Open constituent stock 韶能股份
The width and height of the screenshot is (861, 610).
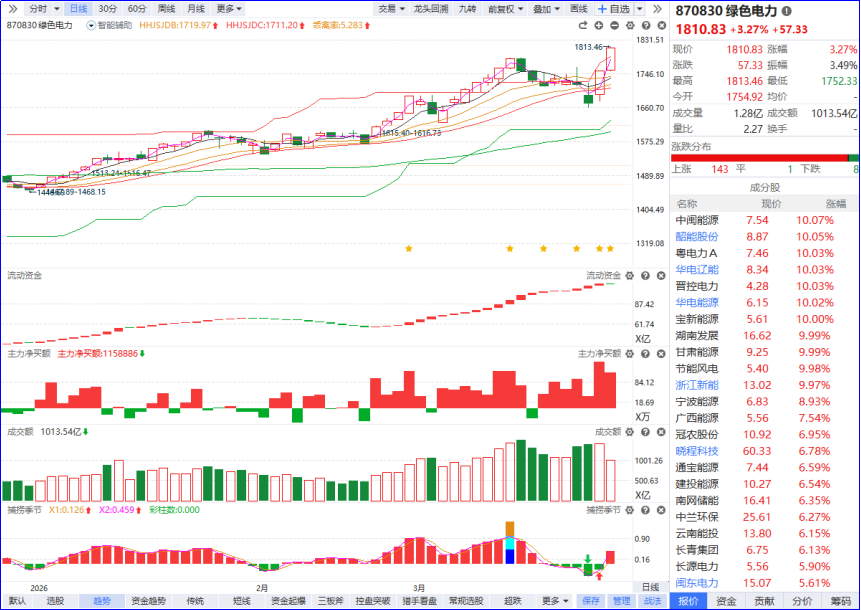pyautogui.click(x=697, y=237)
